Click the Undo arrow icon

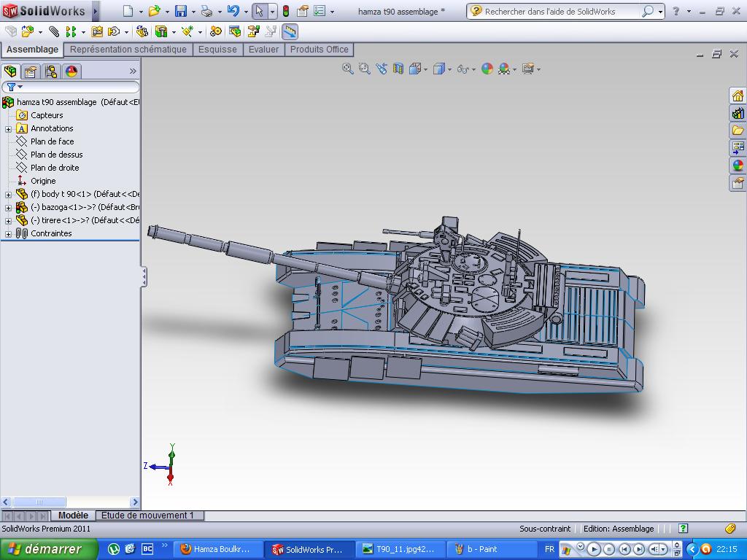point(233,11)
